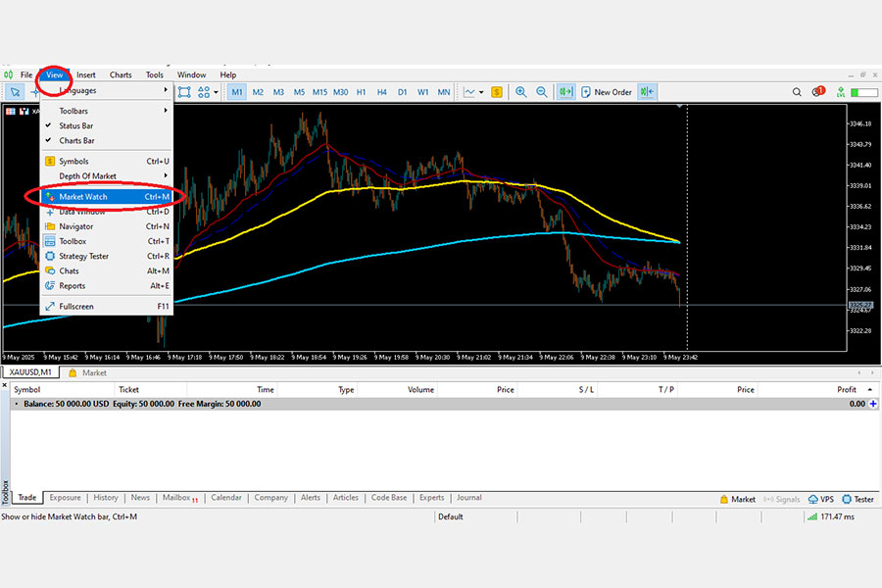Switch to Fullscreen from the View menu
The image size is (882, 588).
tap(107, 306)
